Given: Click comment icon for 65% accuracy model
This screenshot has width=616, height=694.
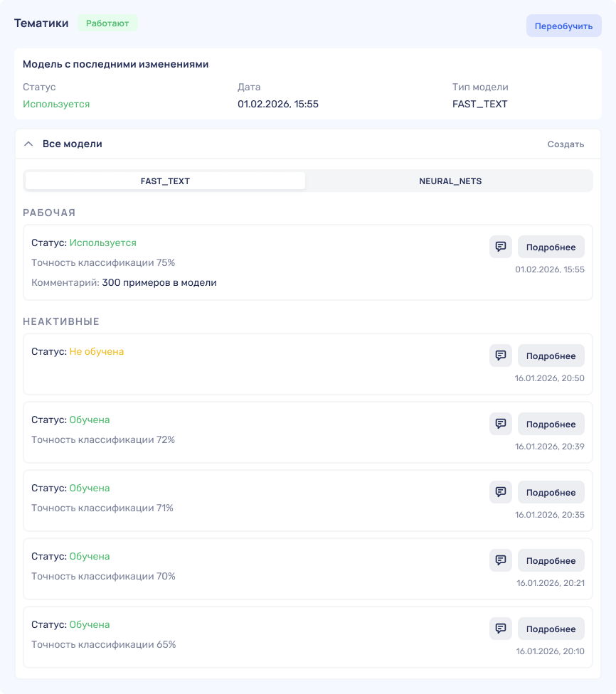Looking at the screenshot, I should pyautogui.click(x=500, y=629).
